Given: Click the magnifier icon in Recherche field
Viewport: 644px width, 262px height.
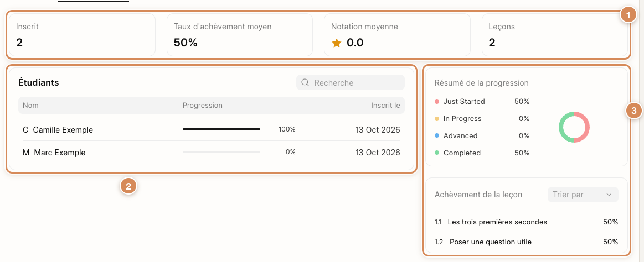Looking at the screenshot, I should pos(305,83).
